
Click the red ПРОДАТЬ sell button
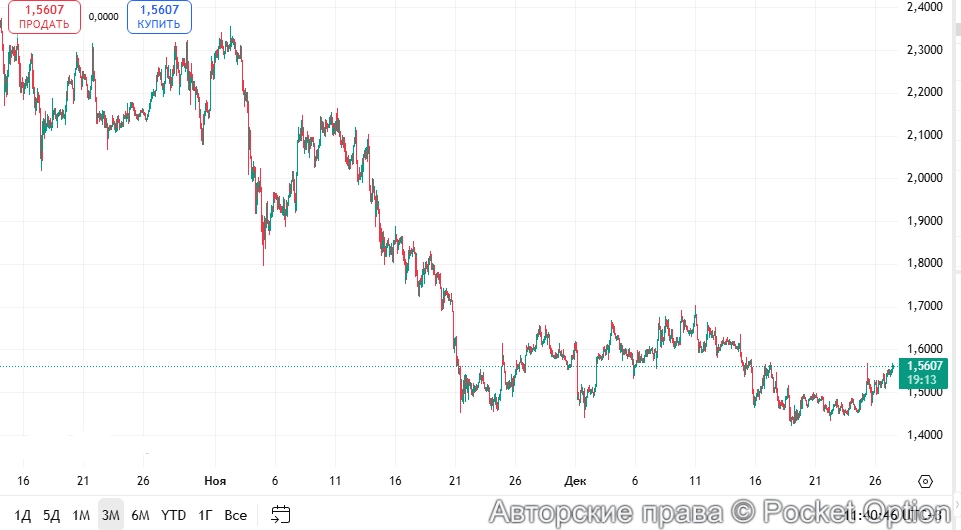[x=44, y=17]
